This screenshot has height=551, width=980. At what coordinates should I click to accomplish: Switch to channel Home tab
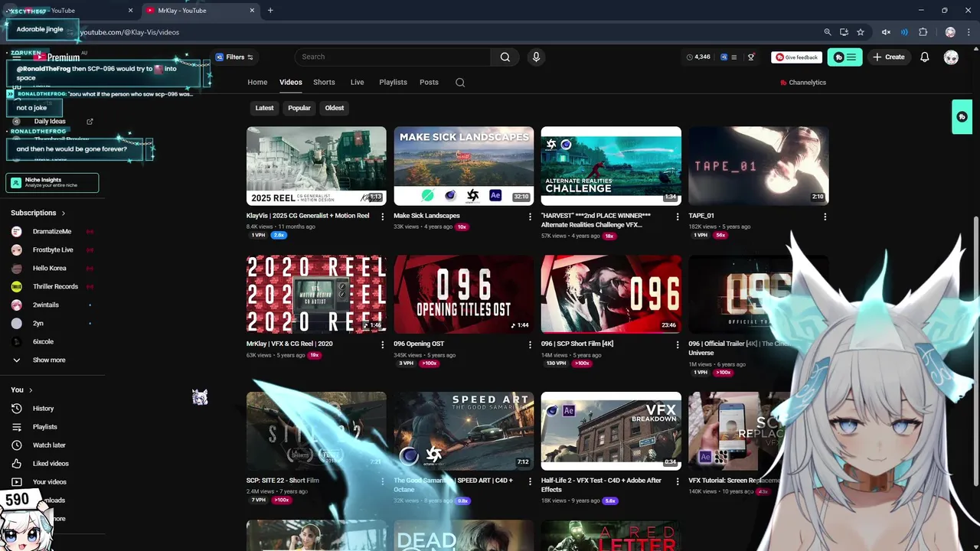point(257,82)
